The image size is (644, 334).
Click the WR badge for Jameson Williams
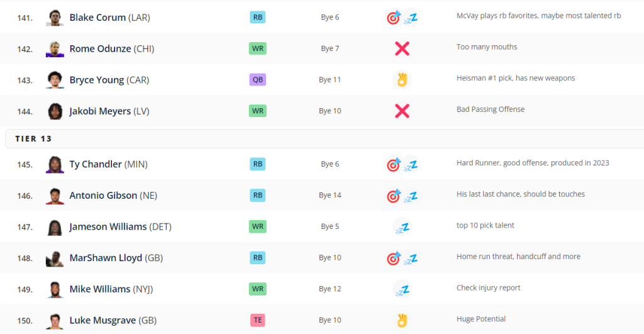coord(257,226)
